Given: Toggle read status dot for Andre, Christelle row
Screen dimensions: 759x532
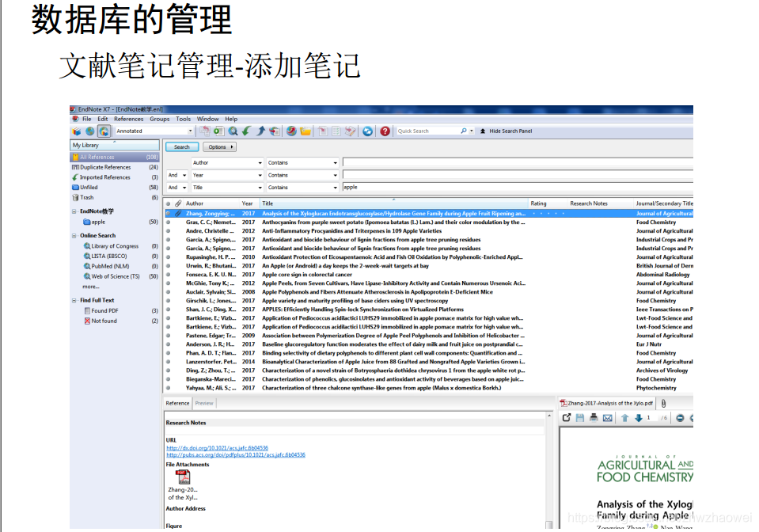Looking at the screenshot, I should coord(169,231).
